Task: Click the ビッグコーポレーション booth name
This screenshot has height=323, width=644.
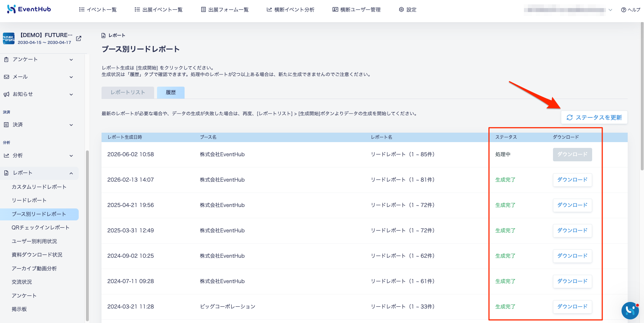Action: click(228, 307)
